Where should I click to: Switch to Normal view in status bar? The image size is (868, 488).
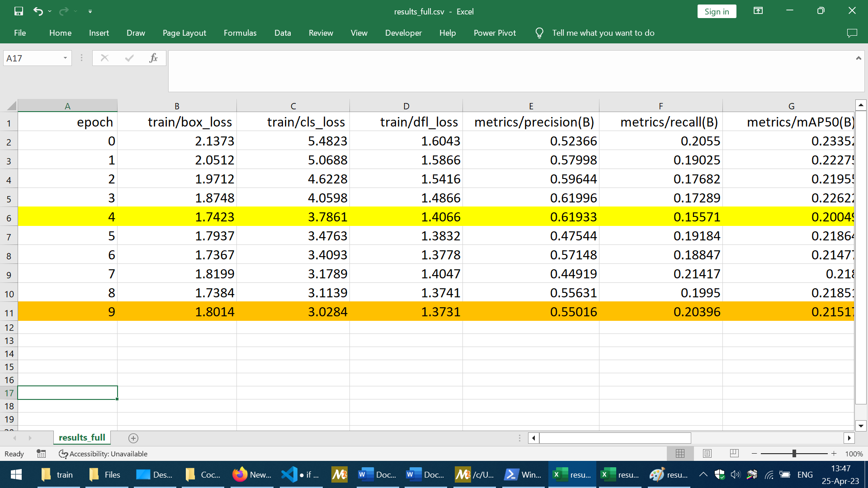click(x=680, y=453)
